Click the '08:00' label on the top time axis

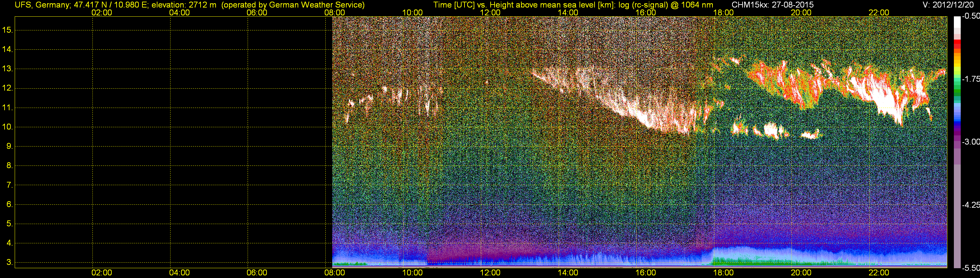click(335, 12)
